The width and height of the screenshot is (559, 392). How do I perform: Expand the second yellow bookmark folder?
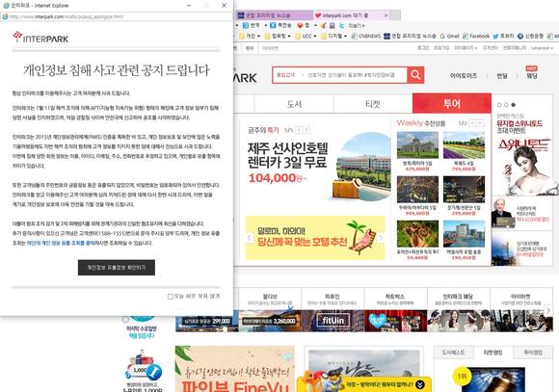click(x=278, y=36)
